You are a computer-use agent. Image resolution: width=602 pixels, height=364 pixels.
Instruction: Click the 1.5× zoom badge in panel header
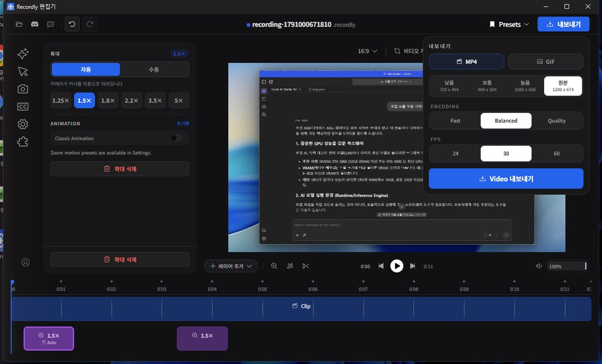coord(179,54)
